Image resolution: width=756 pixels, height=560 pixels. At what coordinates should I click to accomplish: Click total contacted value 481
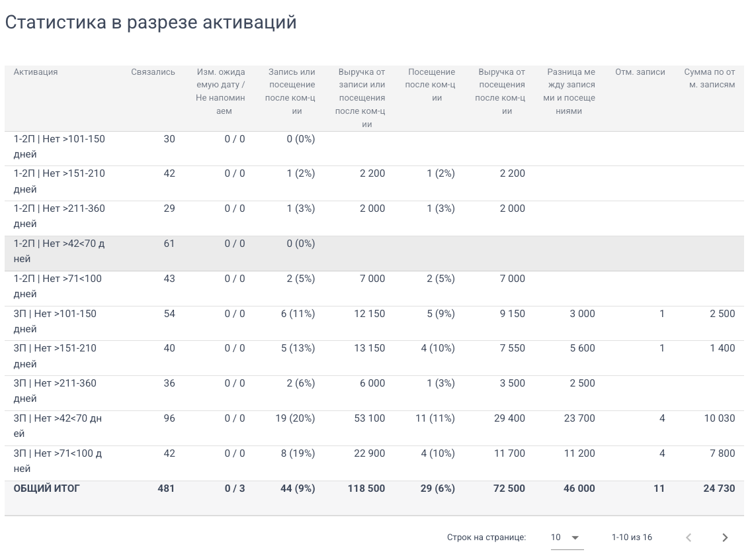166,488
